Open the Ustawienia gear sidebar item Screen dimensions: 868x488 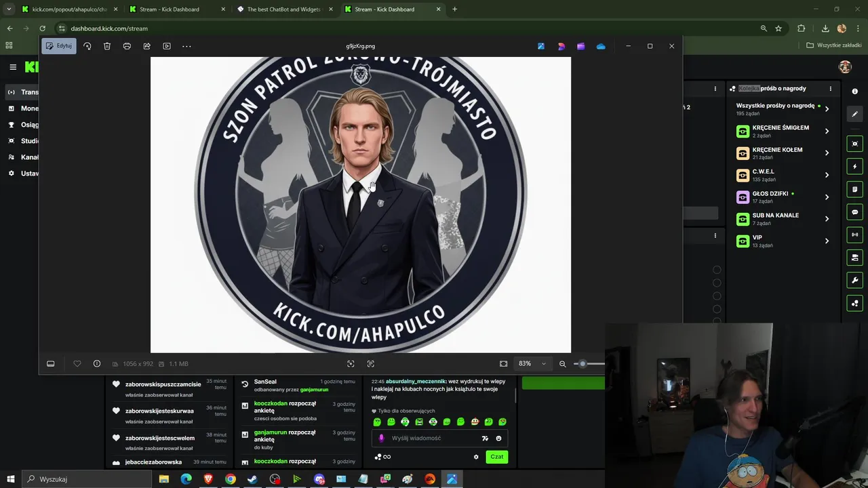23,174
